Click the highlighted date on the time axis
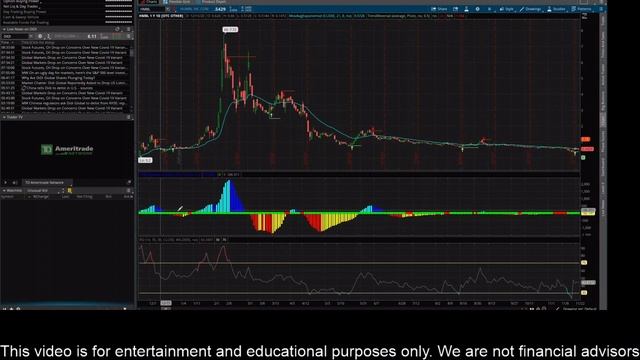The width and height of the screenshot is (640, 360). pyautogui.click(x=166, y=303)
